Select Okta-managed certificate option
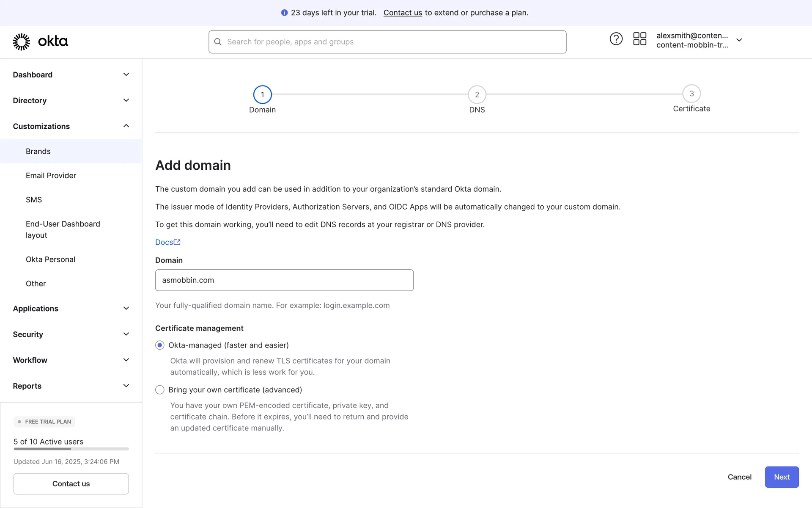 [160, 345]
